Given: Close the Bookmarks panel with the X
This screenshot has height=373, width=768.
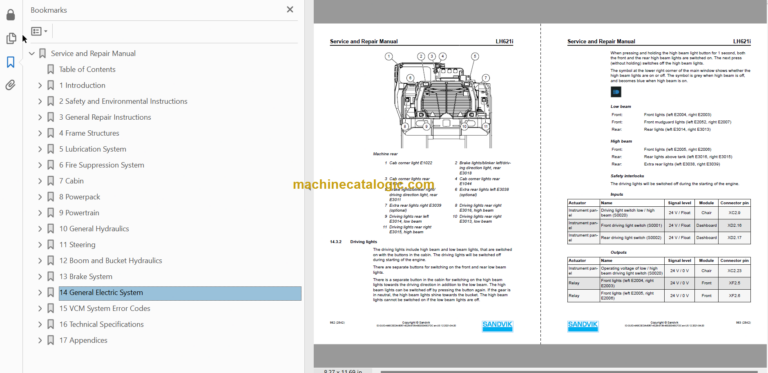Looking at the screenshot, I should click(290, 9).
